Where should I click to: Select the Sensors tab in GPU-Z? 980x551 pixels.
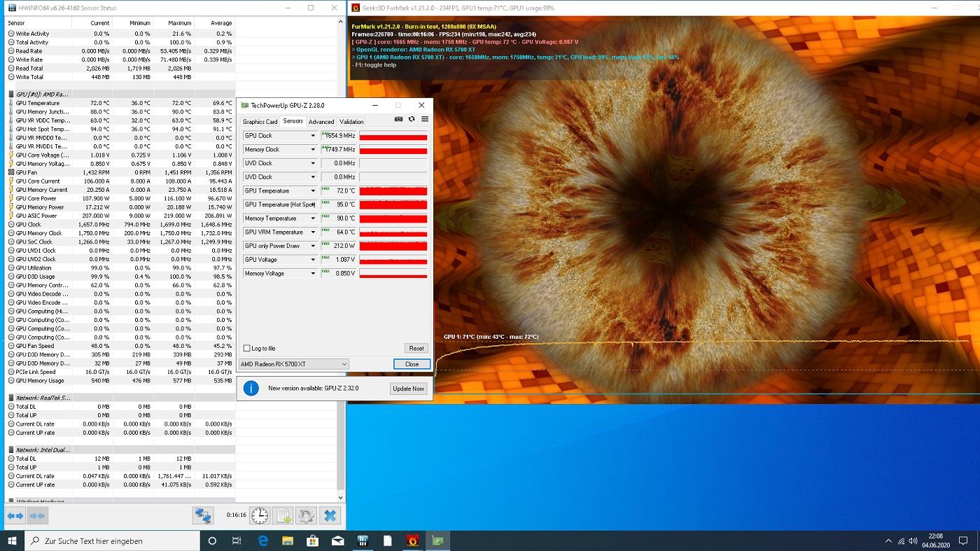tap(293, 121)
